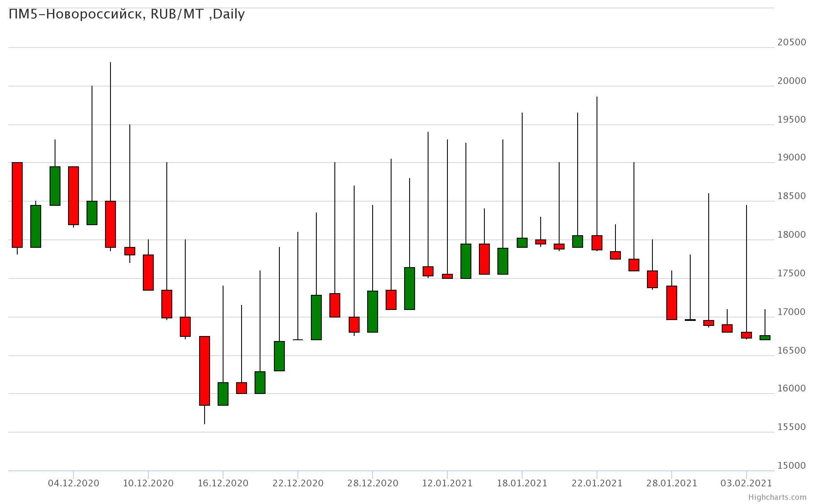Click the 10.12.2020 date axis label
This screenshot has width=815, height=504.
[x=148, y=483]
